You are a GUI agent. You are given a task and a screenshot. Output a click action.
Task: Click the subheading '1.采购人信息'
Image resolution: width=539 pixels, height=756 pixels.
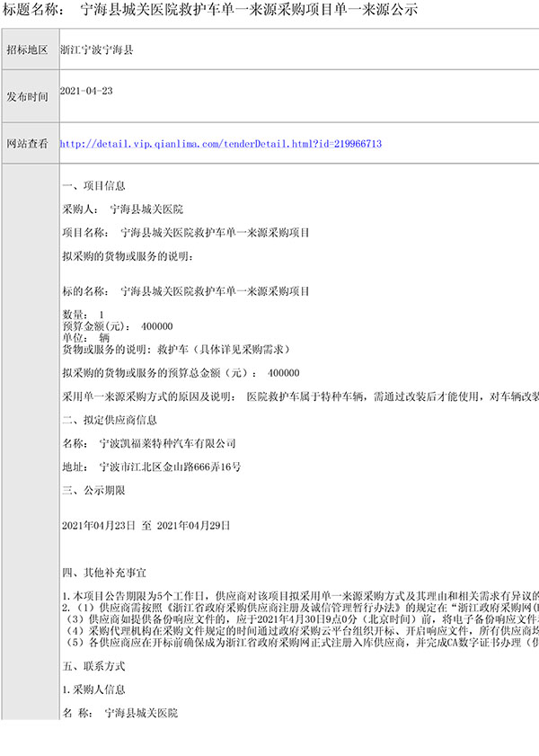click(94, 690)
